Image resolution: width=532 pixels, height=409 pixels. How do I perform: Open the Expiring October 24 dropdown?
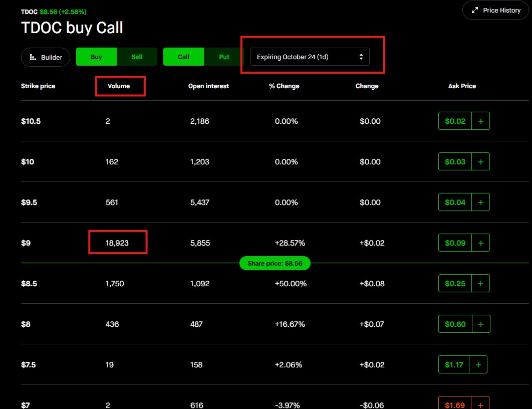[310, 57]
